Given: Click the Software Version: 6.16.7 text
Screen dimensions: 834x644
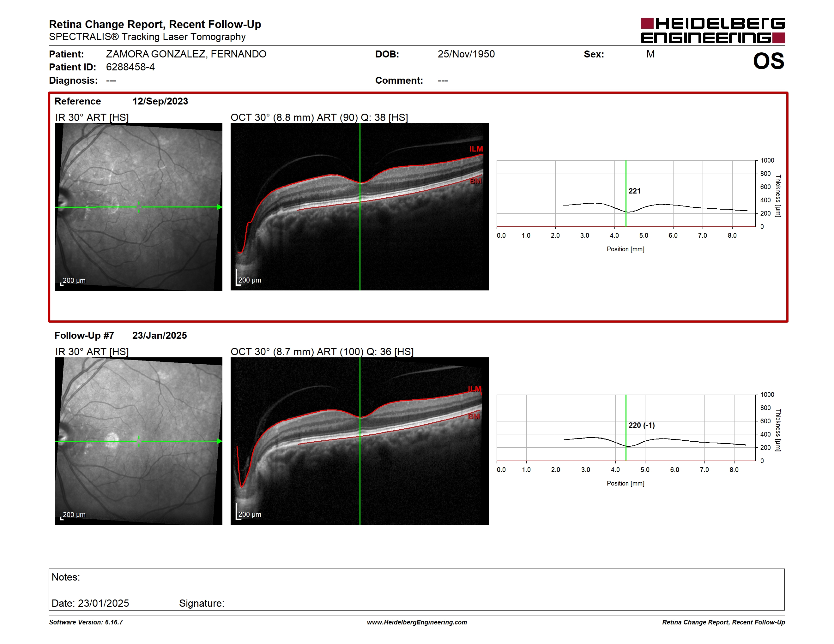Looking at the screenshot, I should click(86, 622).
